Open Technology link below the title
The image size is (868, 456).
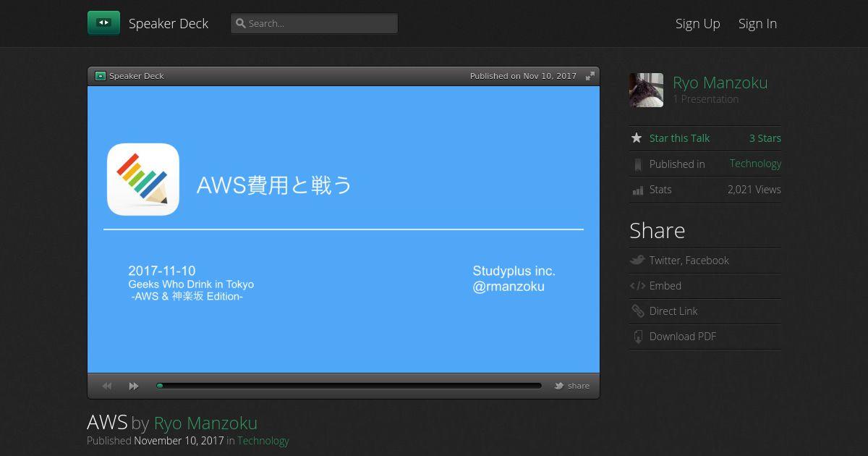[263, 441]
